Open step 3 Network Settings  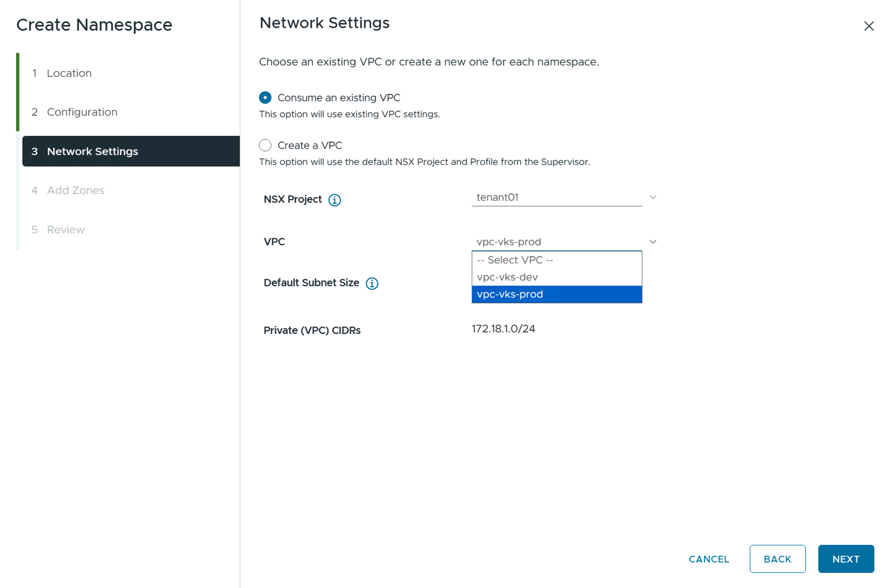click(x=131, y=151)
